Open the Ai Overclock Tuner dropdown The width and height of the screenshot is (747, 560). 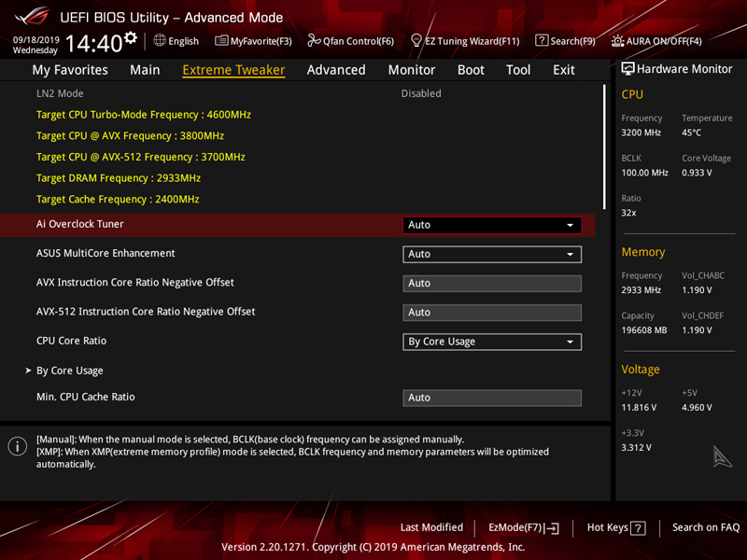pos(492,225)
